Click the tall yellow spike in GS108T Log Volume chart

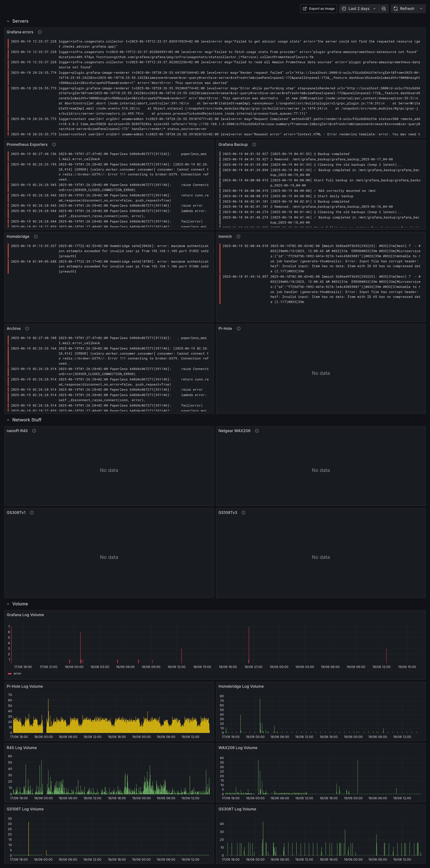[29, 838]
